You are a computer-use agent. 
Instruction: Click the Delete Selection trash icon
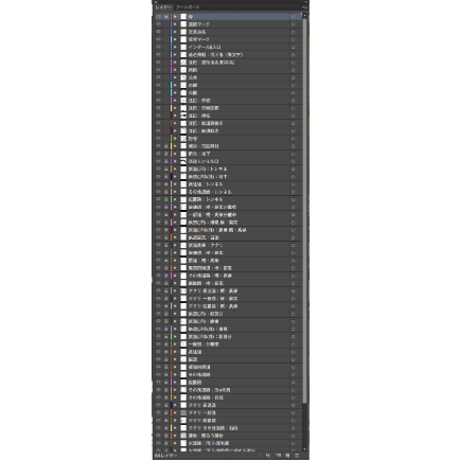pos(297,455)
